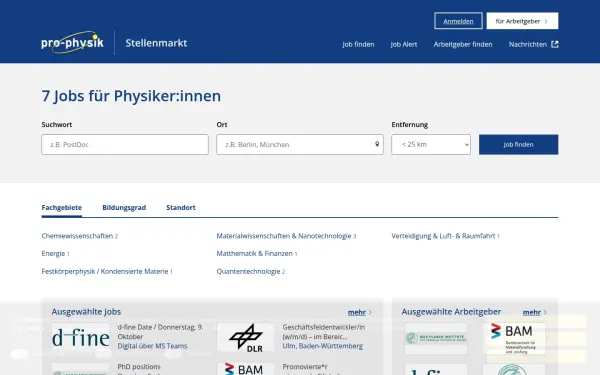Screen dimensions: 600x375
Task: Click the Ulm, Baden-Württemberg location
Action: tap(322, 346)
